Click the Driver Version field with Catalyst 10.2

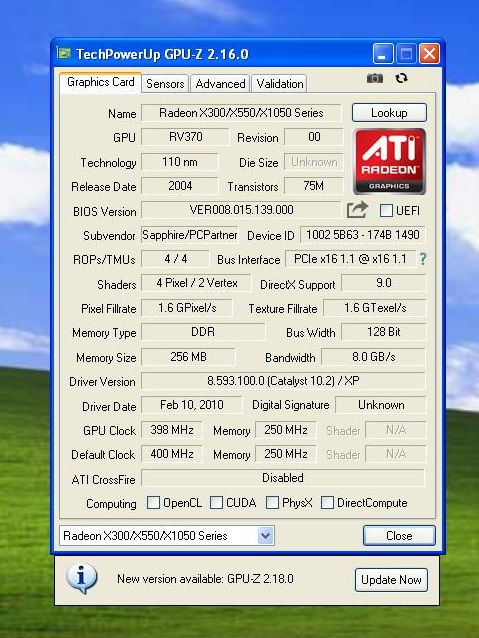tap(283, 381)
